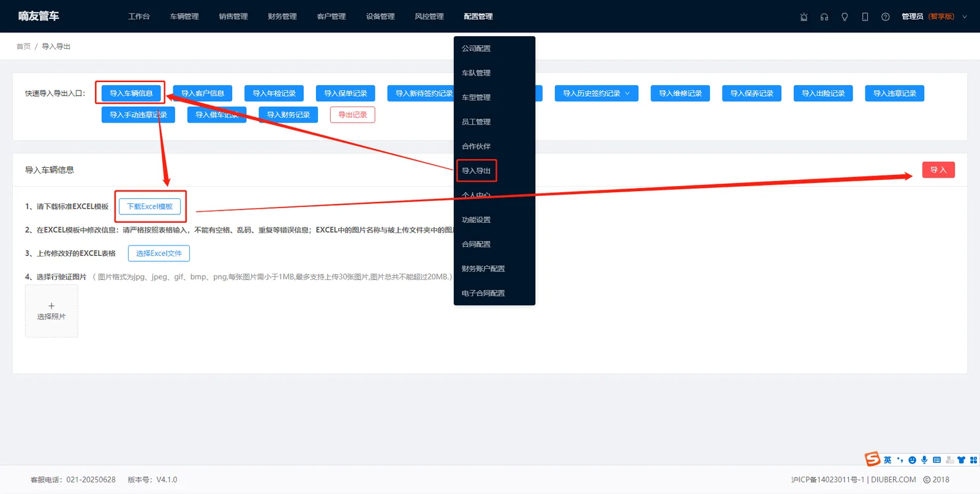Click the 嘀友管车 logo

tap(39, 16)
